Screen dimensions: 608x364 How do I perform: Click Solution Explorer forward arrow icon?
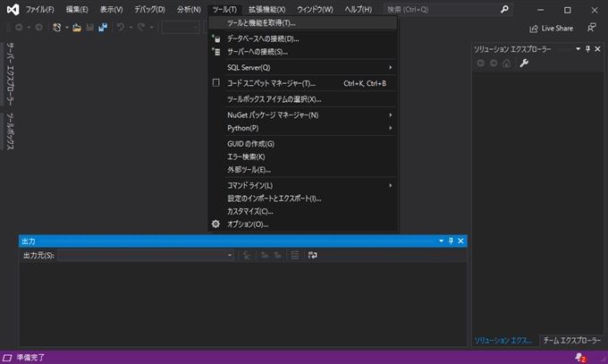point(494,63)
